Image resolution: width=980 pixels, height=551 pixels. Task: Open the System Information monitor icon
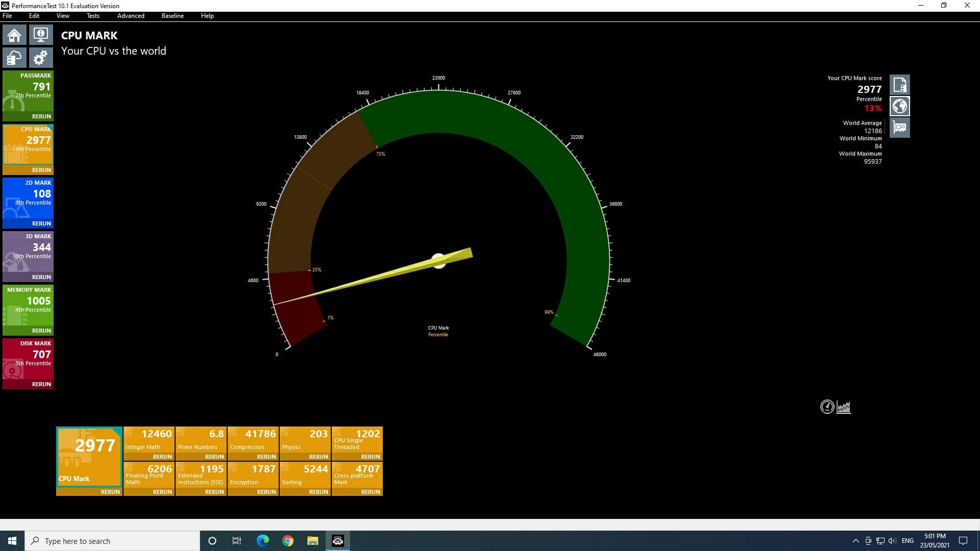pyautogui.click(x=40, y=35)
